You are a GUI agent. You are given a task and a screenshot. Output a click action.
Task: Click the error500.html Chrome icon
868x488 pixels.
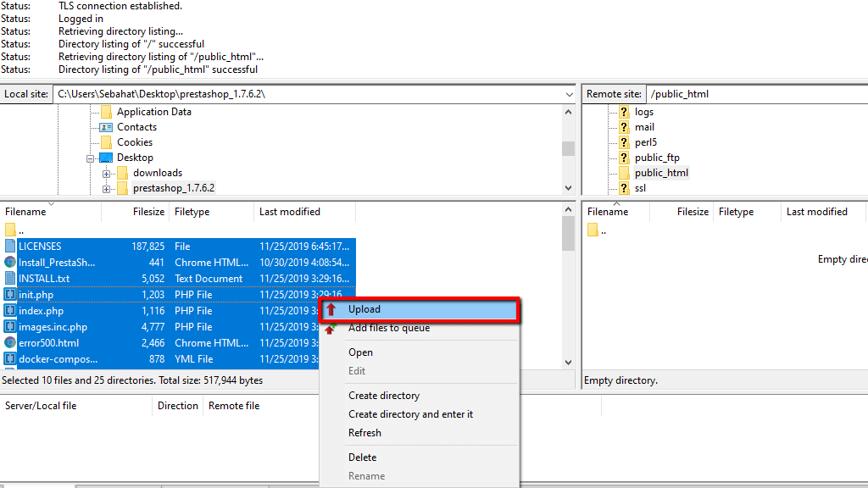point(10,342)
